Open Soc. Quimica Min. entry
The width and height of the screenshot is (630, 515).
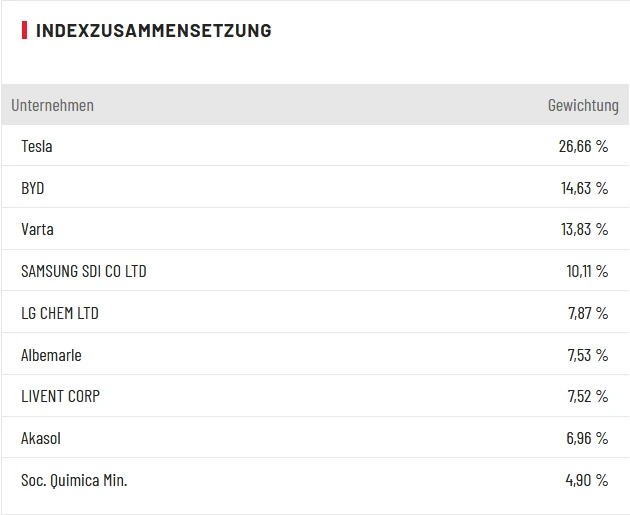coord(74,480)
